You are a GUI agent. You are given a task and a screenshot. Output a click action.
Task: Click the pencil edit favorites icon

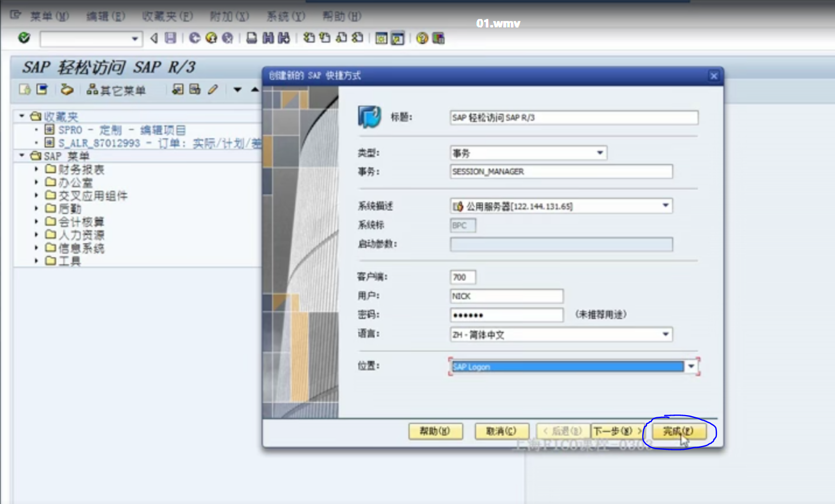point(212,89)
